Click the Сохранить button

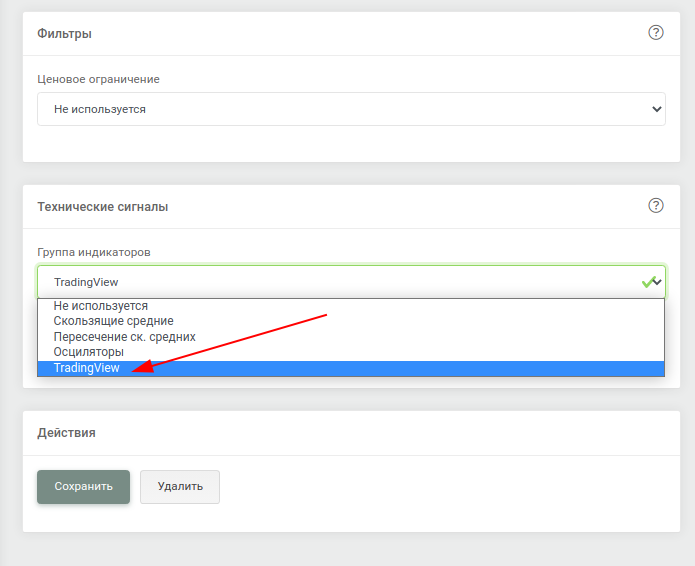pos(83,487)
